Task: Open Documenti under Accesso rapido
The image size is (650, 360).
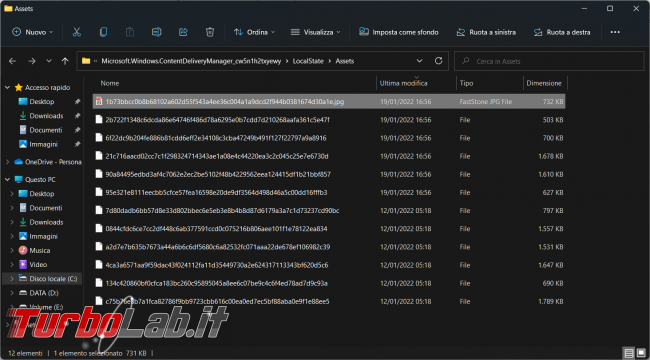Action: point(46,130)
